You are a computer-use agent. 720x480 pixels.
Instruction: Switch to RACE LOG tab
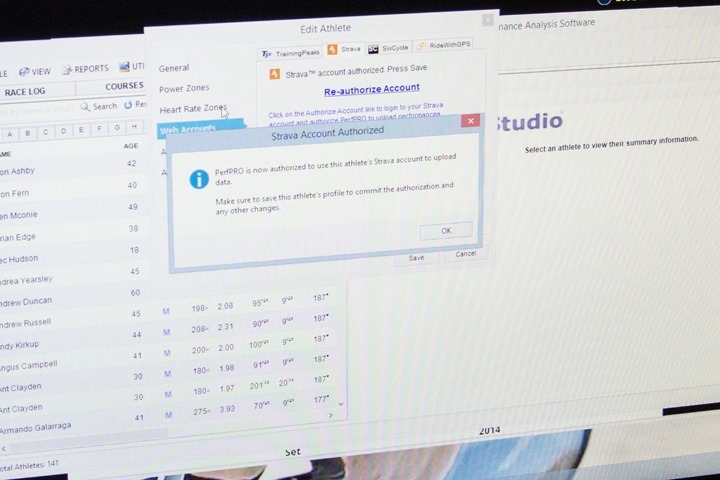point(25,92)
